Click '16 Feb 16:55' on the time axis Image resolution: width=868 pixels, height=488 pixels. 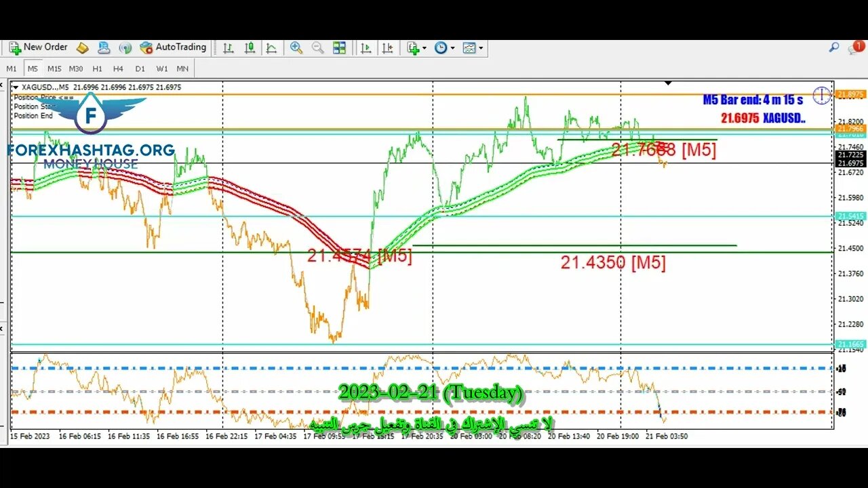click(x=178, y=436)
